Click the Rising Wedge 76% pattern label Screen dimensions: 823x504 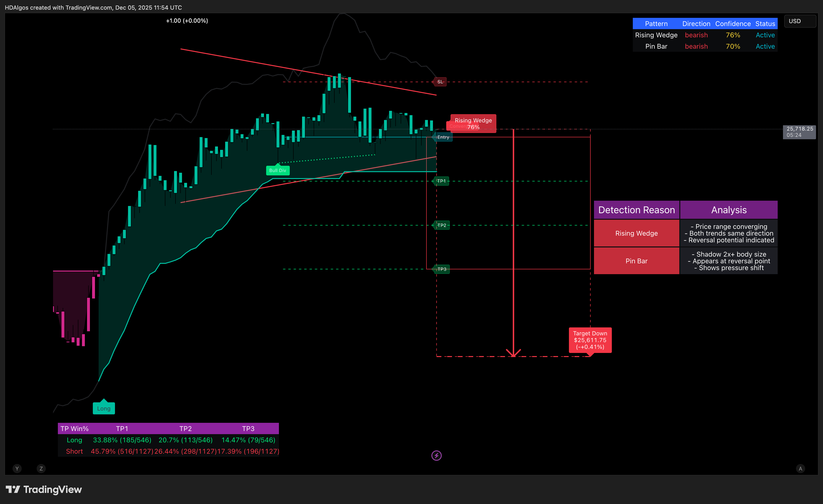click(473, 124)
